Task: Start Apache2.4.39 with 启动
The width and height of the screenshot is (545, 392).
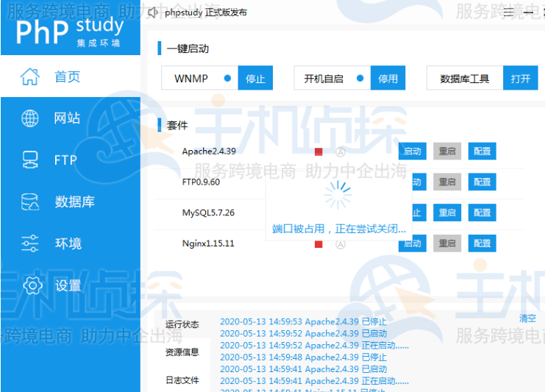Action: pos(413,152)
